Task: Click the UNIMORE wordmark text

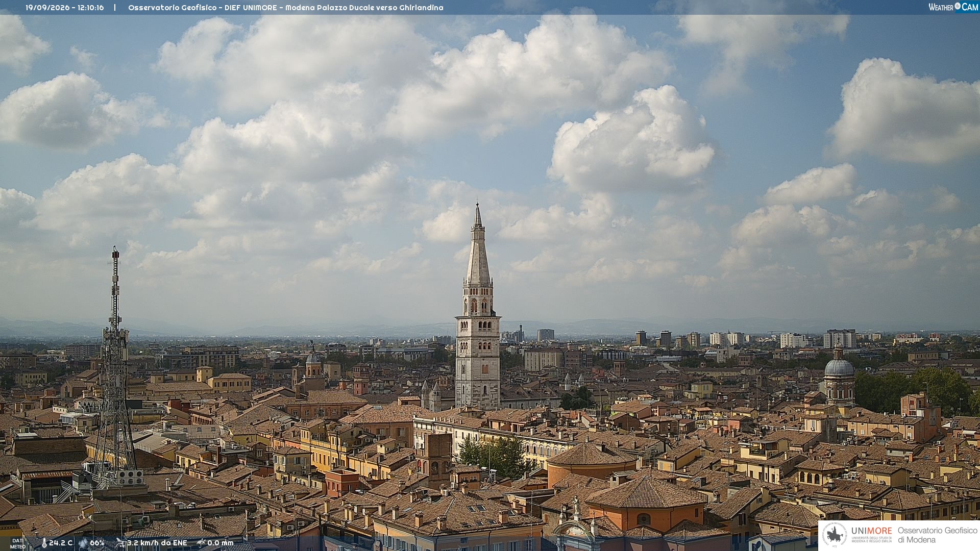Action: point(872,531)
